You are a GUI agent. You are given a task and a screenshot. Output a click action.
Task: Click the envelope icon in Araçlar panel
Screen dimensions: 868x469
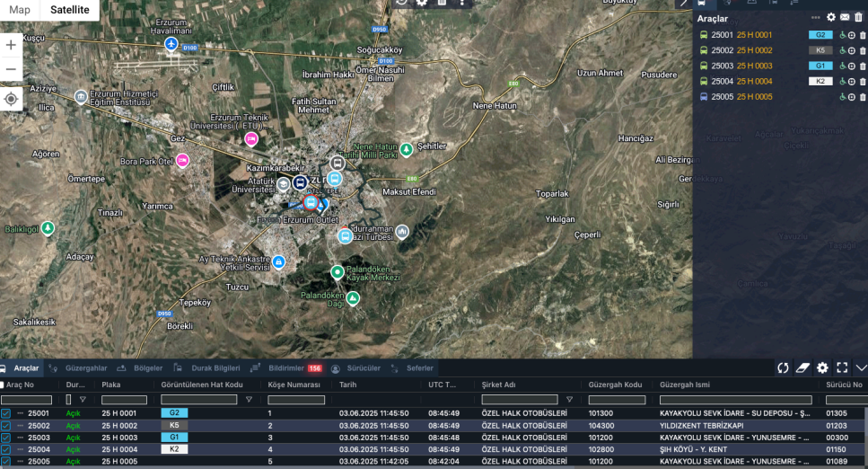[x=845, y=17]
